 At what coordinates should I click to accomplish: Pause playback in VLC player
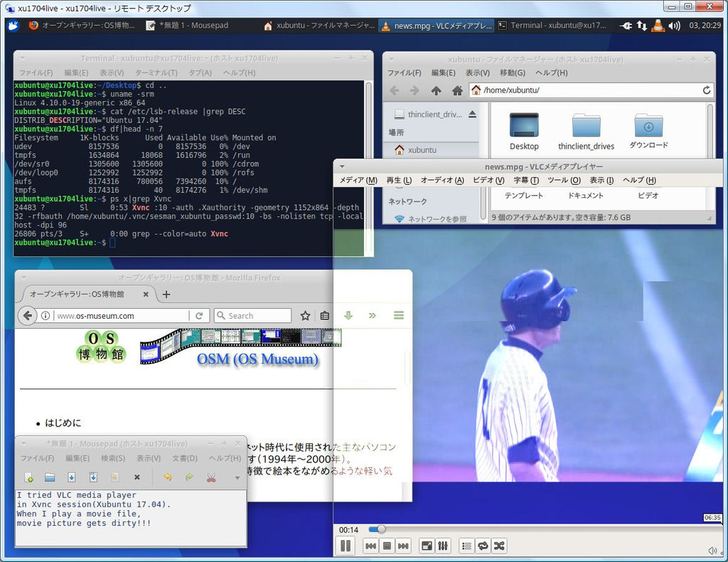pyautogui.click(x=346, y=546)
